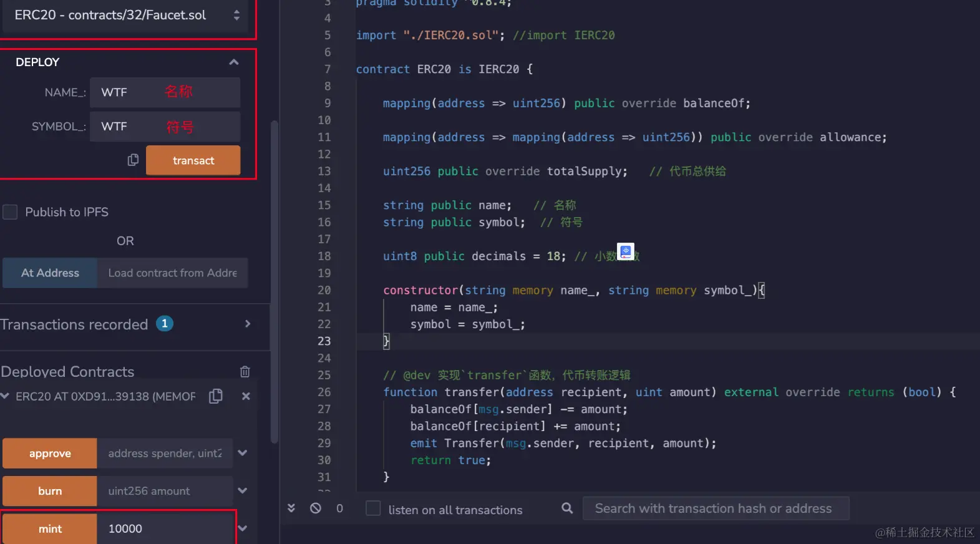Click the "emit Transfer" statement
The image size is (980, 544).
[563, 444]
